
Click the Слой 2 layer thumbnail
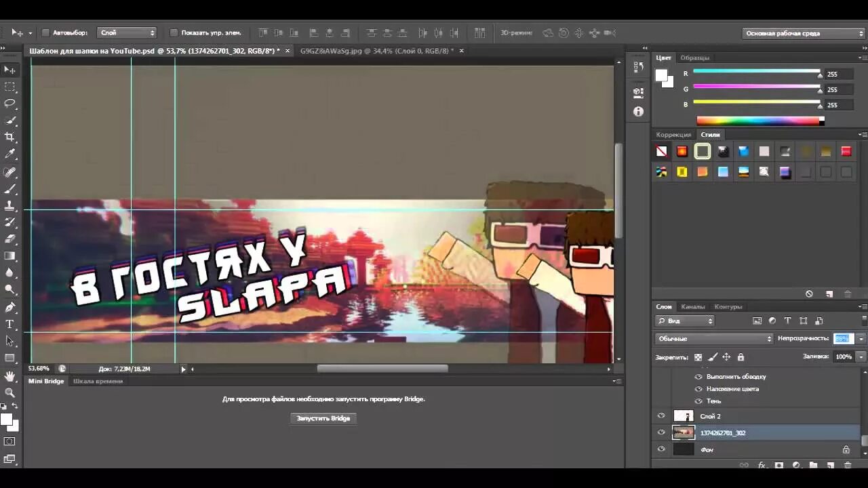click(684, 415)
